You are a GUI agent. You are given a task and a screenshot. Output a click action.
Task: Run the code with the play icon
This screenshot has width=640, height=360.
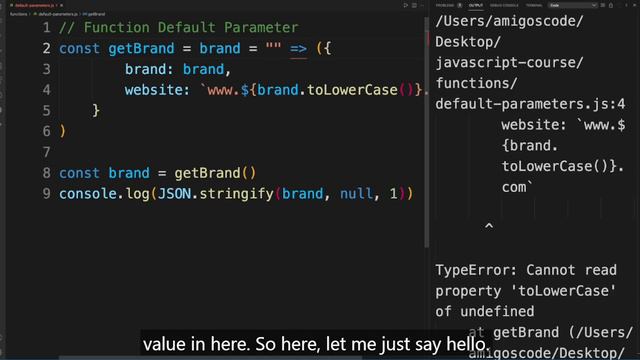tap(405, 5)
